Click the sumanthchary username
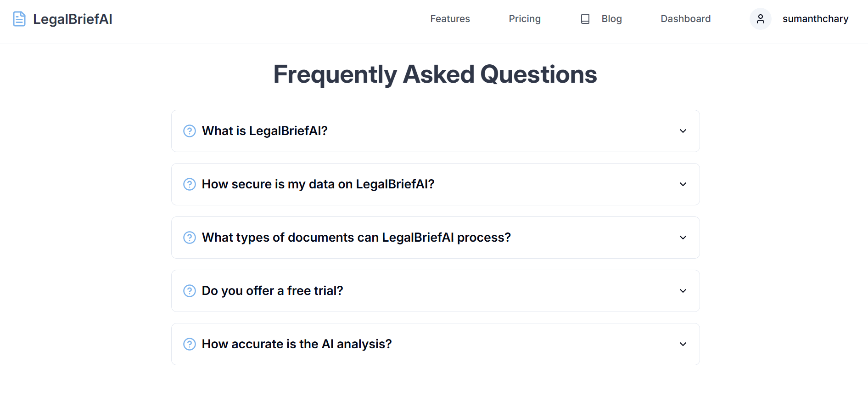868x408 pixels. [815, 19]
